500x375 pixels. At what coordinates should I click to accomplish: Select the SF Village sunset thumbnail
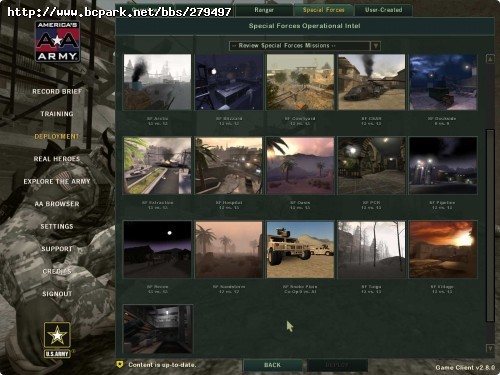[x=443, y=249]
